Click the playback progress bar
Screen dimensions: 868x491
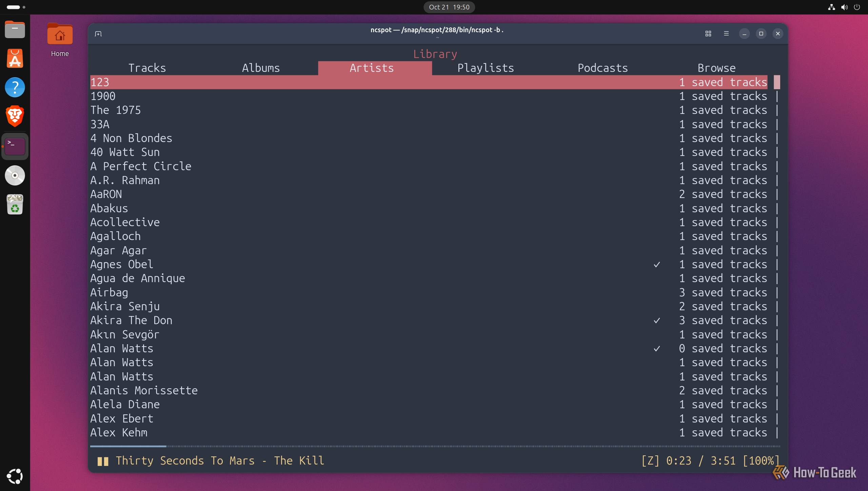435,446
